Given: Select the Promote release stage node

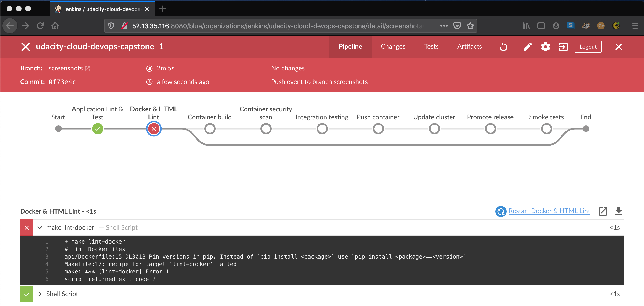Looking at the screenshot, I should point(491,129).
